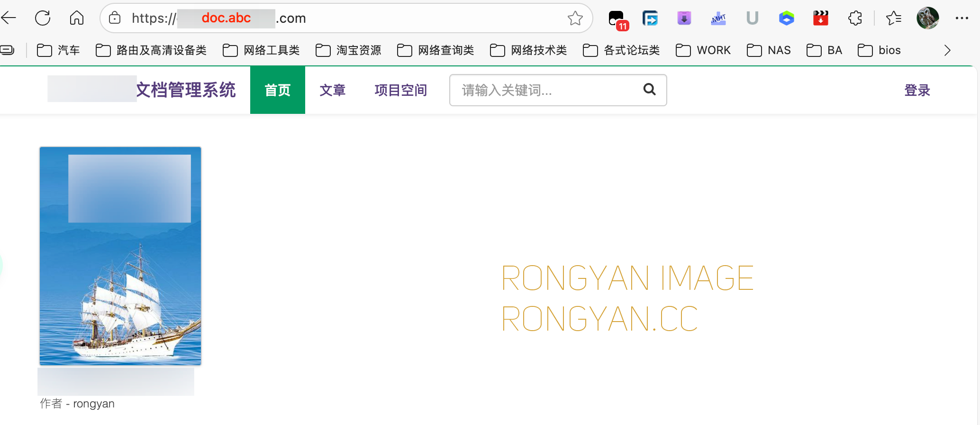Open the browser home page icon
The image size is (980, 425).
[x=77, y=18]
